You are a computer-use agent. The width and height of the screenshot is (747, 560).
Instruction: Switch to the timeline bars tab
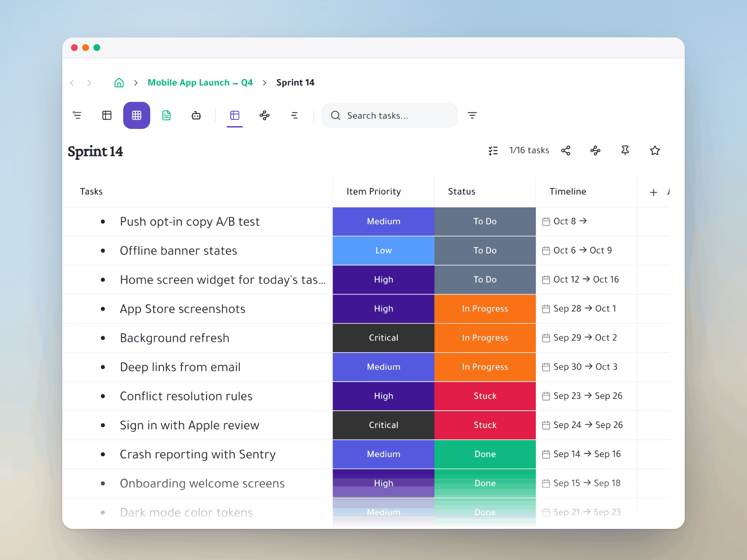pyautogui.click(x=295, y=115)
